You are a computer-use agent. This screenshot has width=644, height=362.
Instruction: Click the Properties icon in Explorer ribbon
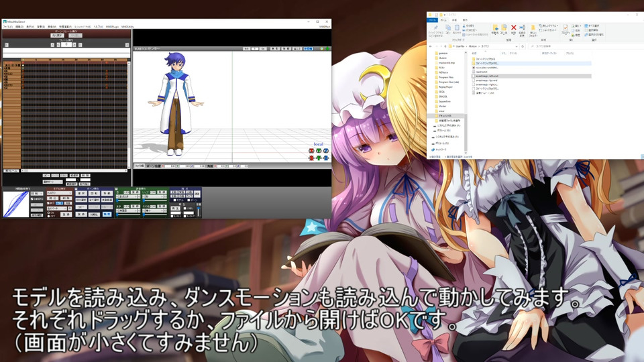566,27
